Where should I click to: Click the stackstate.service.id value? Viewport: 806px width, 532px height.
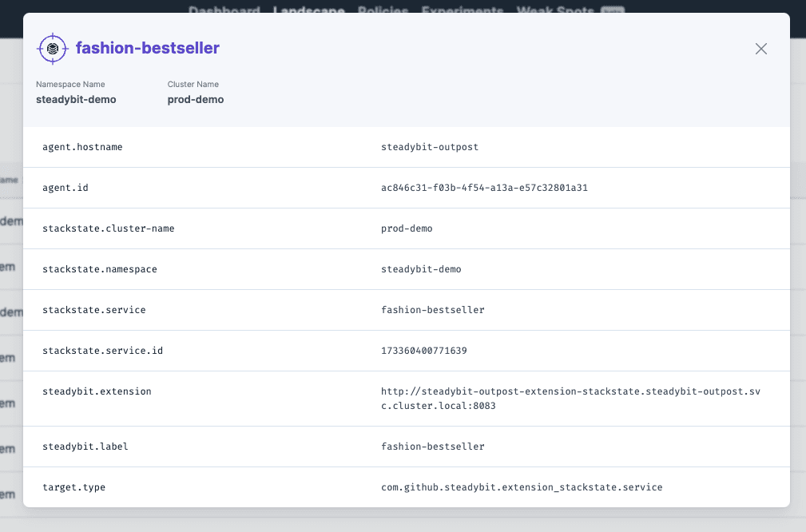click(425, 350)
